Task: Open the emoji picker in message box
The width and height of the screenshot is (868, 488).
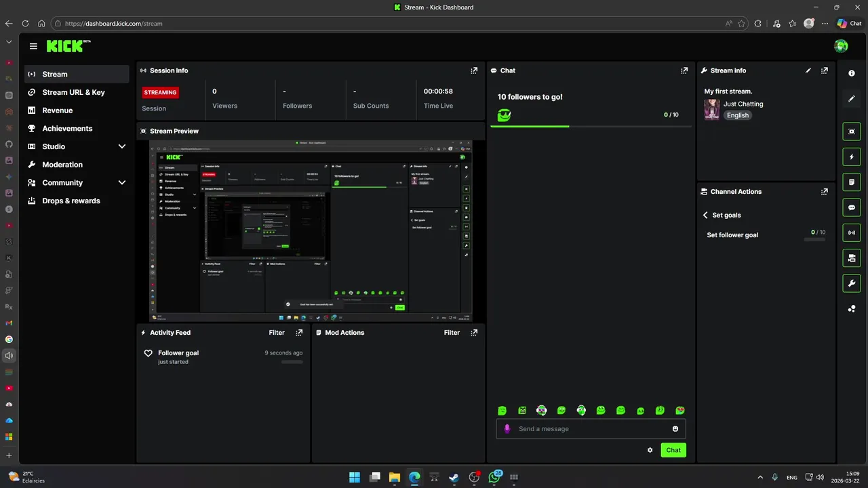Action: point(675,429)
